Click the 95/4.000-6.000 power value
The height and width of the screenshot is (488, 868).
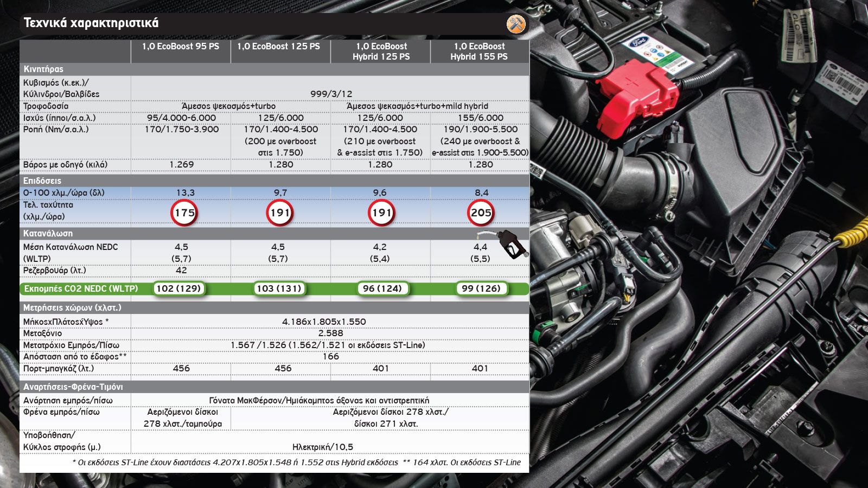pos(181,118)
